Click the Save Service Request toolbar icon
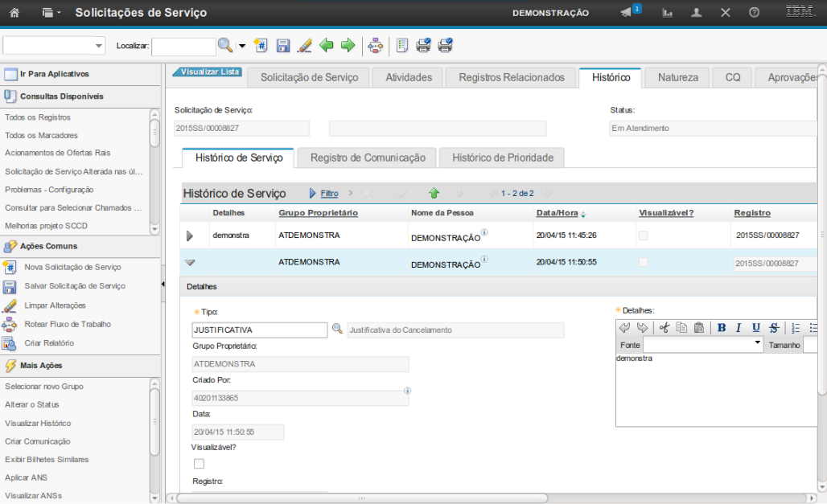827x504 pixels. (x=283, y=46)
